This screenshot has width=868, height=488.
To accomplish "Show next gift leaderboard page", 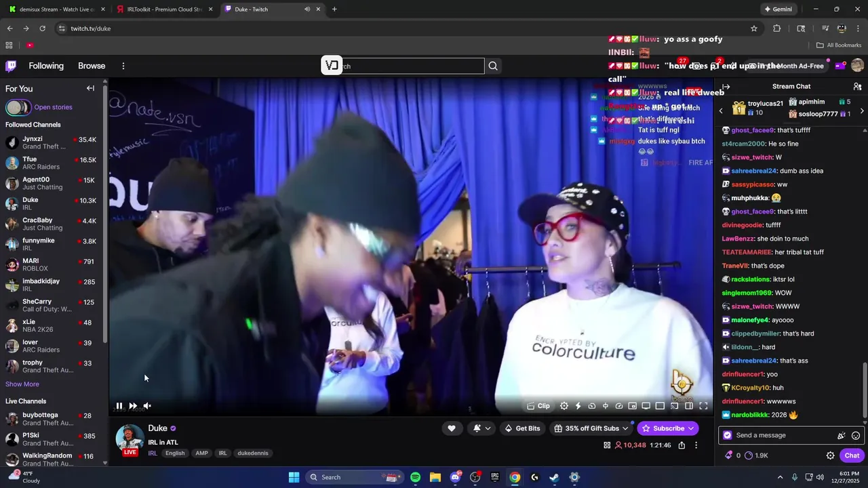I will pos(862,110).
